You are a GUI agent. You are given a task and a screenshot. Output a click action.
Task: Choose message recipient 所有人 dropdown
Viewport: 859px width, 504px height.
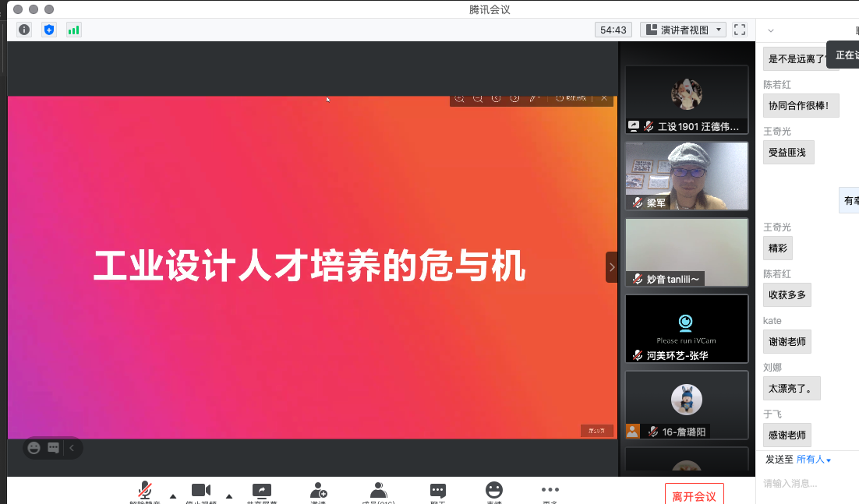(813, 460)
